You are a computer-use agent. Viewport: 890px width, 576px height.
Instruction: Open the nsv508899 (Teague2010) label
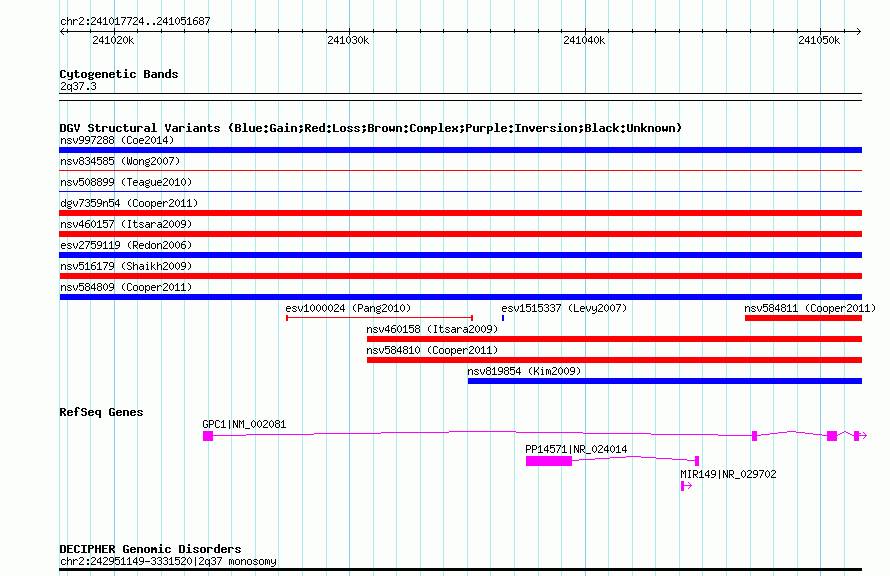(126, 182)
